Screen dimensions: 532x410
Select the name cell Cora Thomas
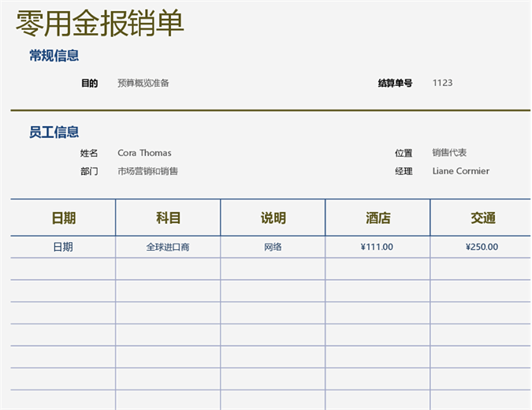tap(144, 153)
